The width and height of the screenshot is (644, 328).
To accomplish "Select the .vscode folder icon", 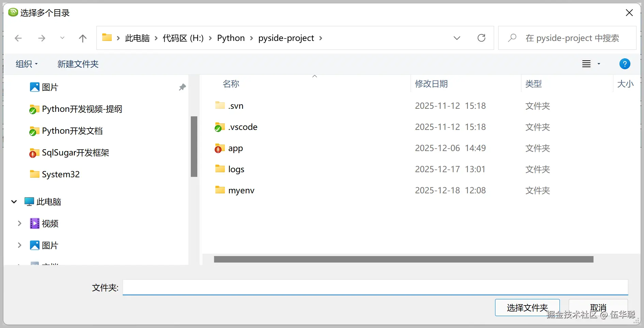I will click(220, 127).
